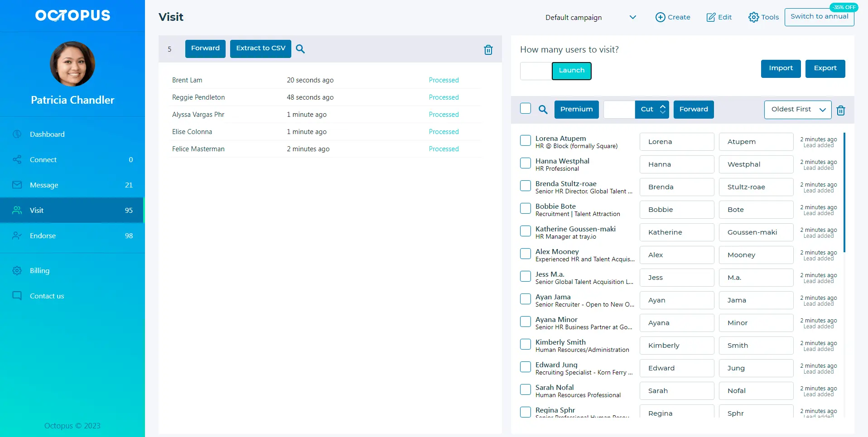
Task: Open Tools via the gear icon
Action: [x=753, y=17]
